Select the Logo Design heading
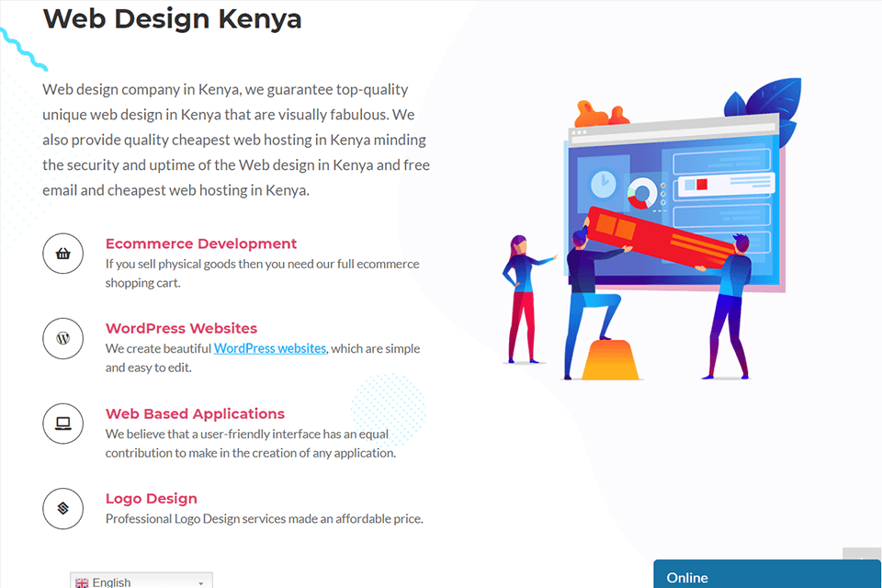This screenshot has width=882, height=588. (x=152, y=499)
